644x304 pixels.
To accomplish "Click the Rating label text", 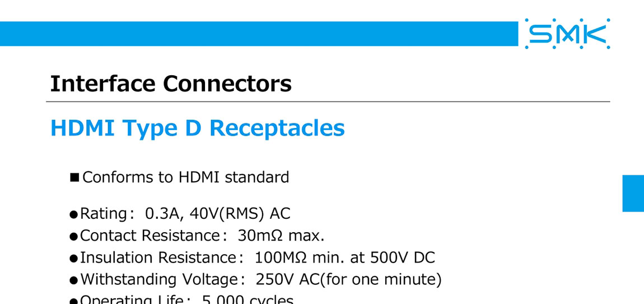I will click(x=104, y=213).
